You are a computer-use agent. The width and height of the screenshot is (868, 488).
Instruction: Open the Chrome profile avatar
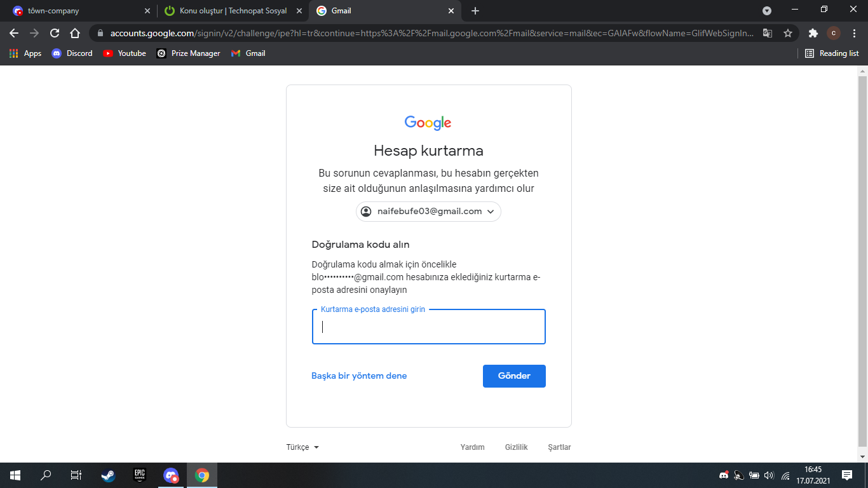point(834,33)
